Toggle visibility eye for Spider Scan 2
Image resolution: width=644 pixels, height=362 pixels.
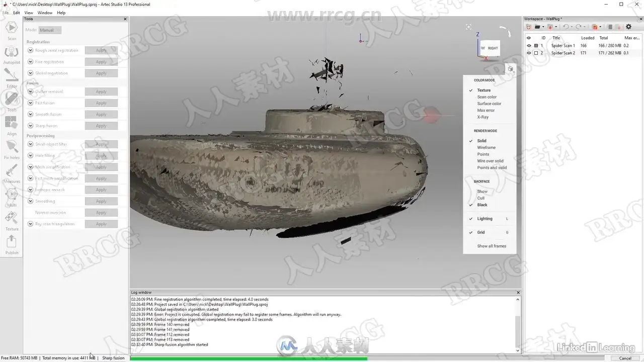(529, 53)
